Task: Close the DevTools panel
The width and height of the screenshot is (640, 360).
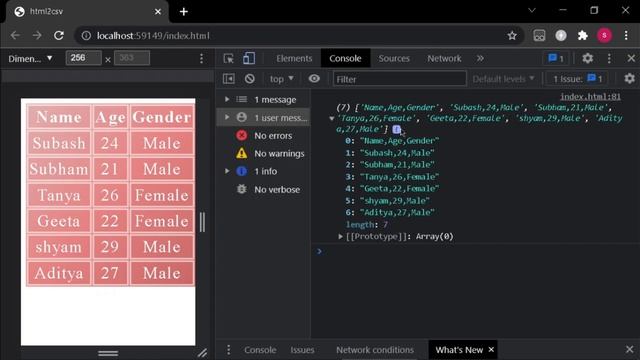Action: (631, 58)
